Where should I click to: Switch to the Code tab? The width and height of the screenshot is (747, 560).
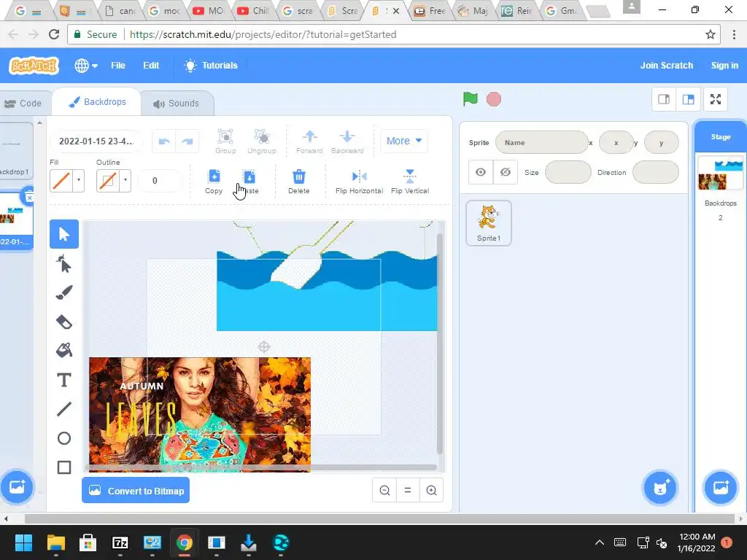pos(23,104)
